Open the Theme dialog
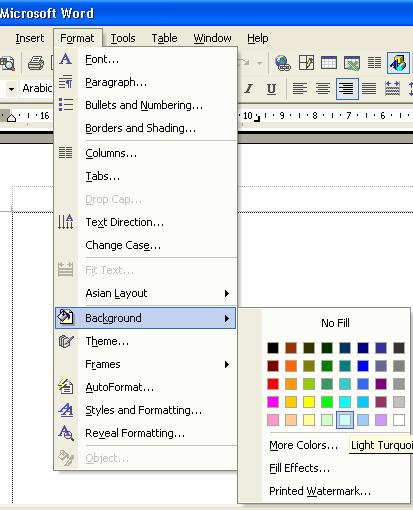The image size is (413, 510). (145, 341)
